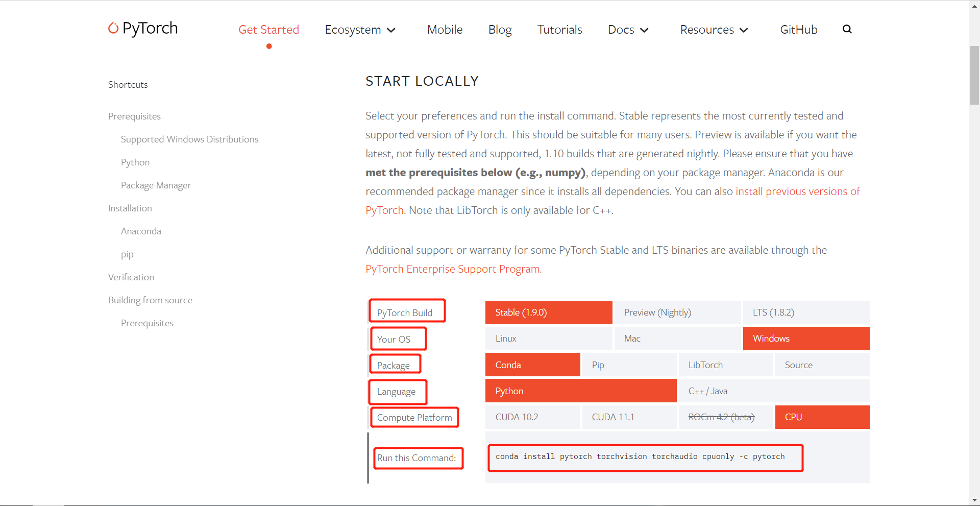
Task: Choose Linux as your OS
Action: point(549,339)
